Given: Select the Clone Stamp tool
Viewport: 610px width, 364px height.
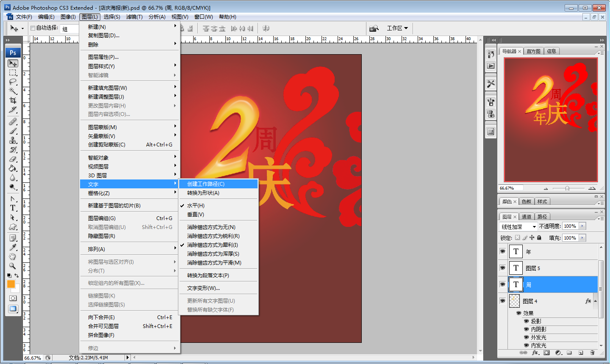Looking at the screenshot, I should 13,141.
